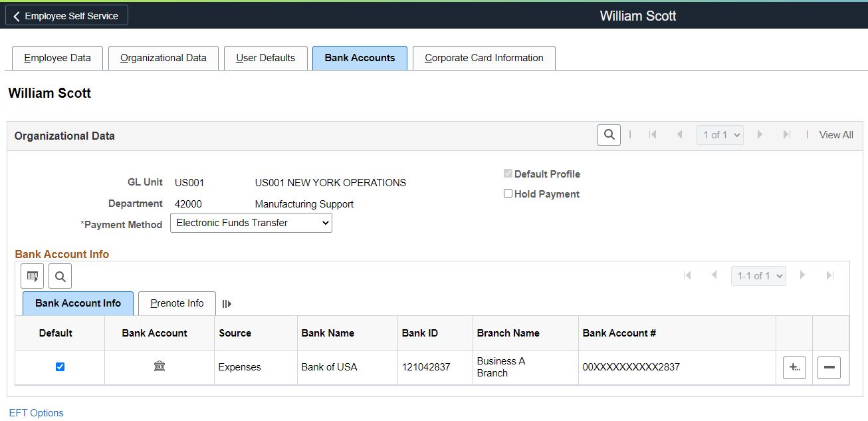Enable the Hold Payment checkbox
The width and height of the screenshot is (868, 421).
[x=508, y=193]
